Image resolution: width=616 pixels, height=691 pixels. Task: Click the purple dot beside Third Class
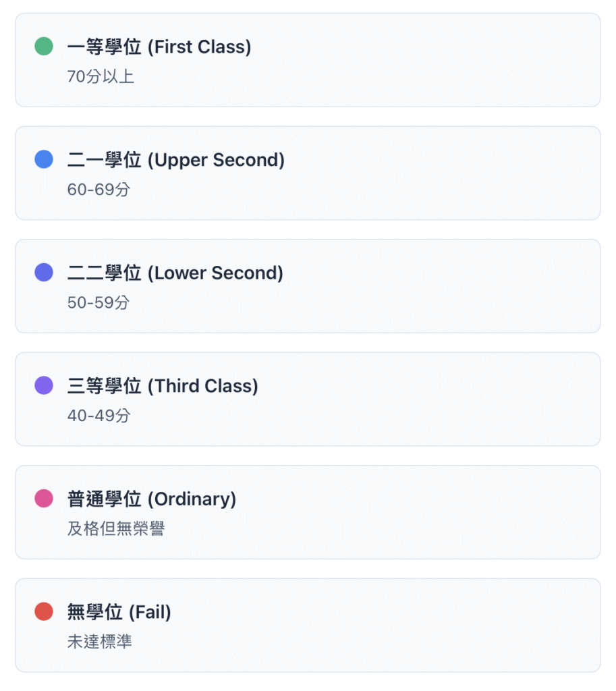pos(44,386)
